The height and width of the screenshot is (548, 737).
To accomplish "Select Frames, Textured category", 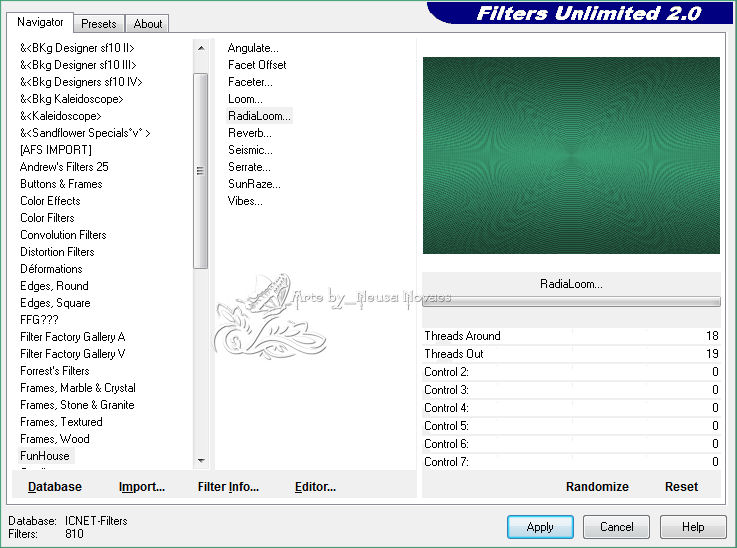I will (x=61, y=422).
